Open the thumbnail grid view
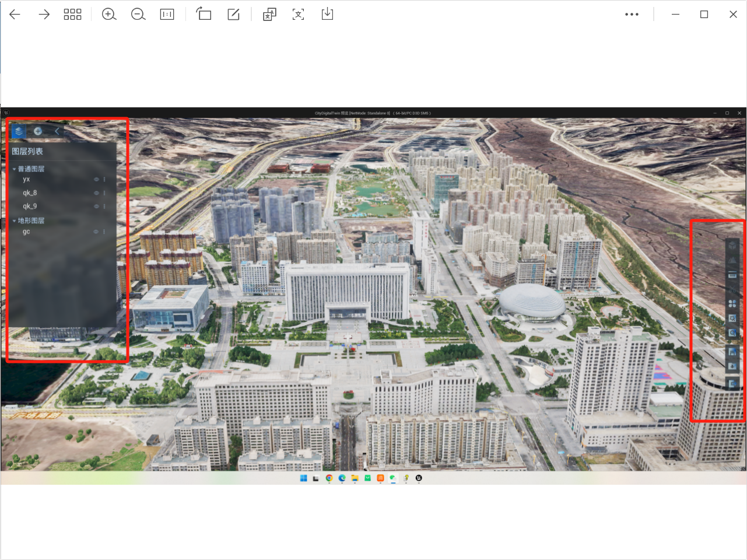This screenshot has height=560, width=747. pyautogui.click(x=72, y=15)
